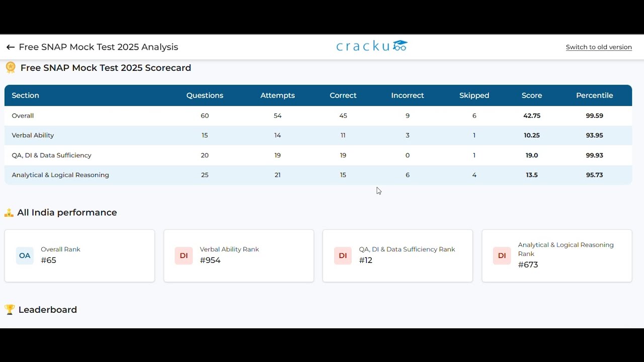Screen dimensions: 644x362
Task: Click the Questions column header
Action: [205, 96]
